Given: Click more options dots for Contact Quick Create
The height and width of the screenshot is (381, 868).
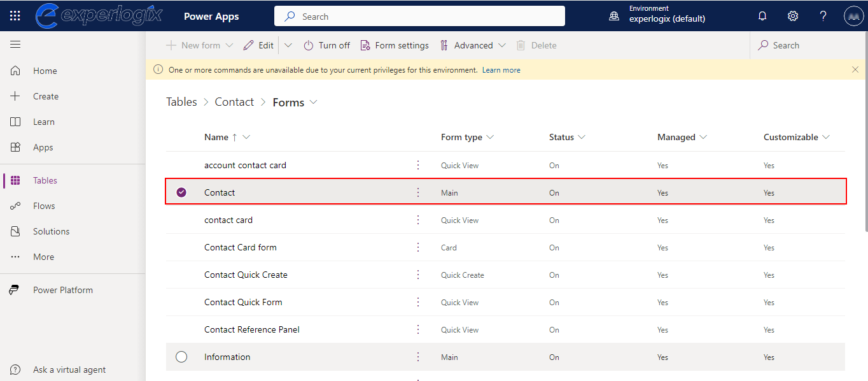Looking at the screenshot, I should pyautogui.click(x=418, y=275).
